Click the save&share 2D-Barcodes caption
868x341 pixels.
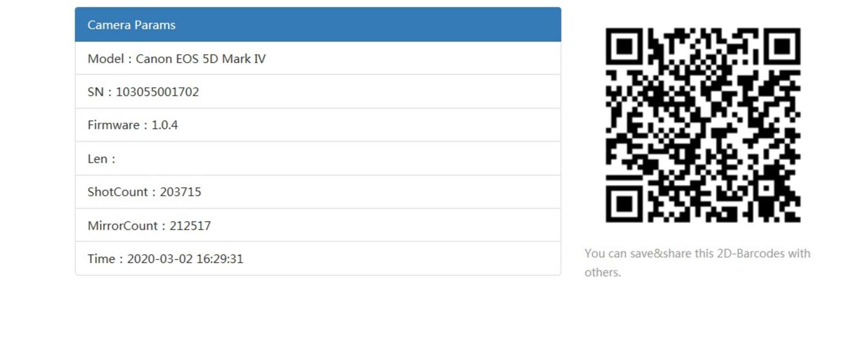click(697, 253)
